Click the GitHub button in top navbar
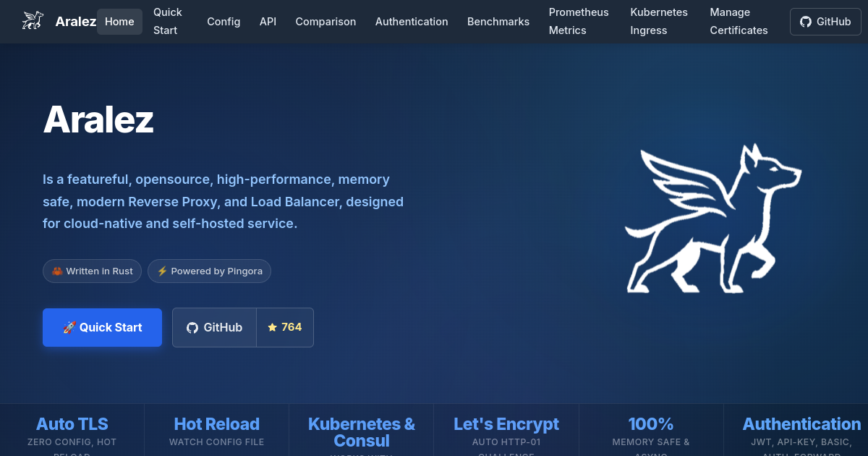The height and width of the screenshot is (456, 868). (x=825, y=22)
